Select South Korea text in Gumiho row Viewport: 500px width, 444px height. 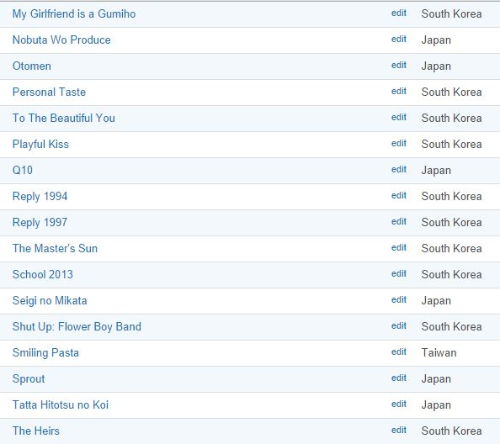tap(451, 14)
